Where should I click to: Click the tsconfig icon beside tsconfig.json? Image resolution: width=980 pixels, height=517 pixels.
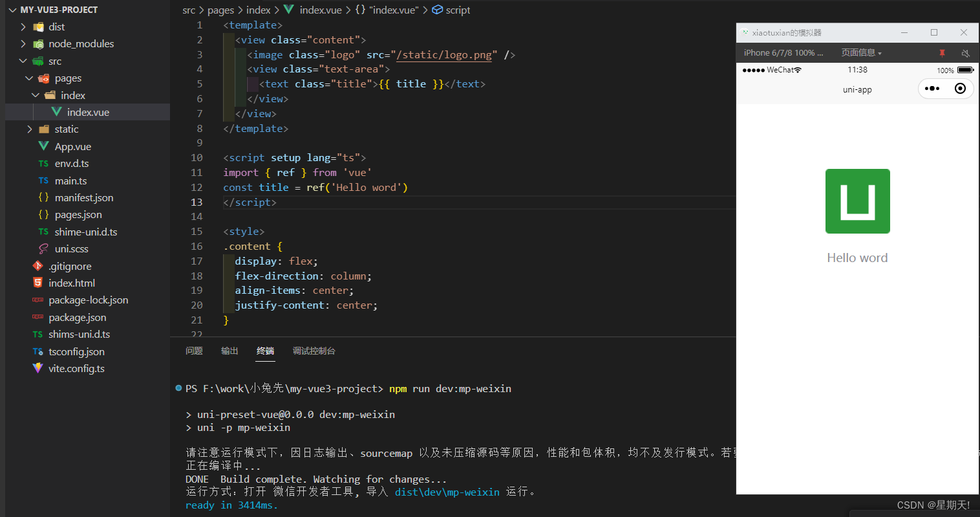tap(37, 351)
